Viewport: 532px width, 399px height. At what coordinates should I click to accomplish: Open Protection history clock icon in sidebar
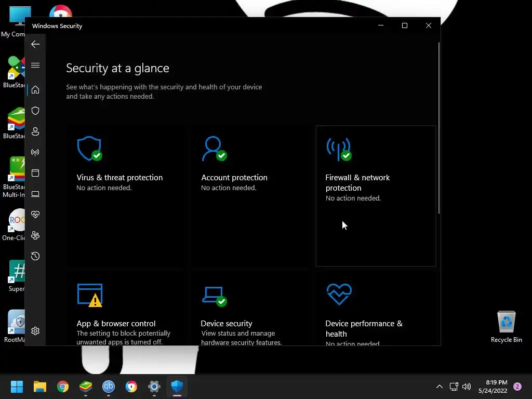pos(35,256)
